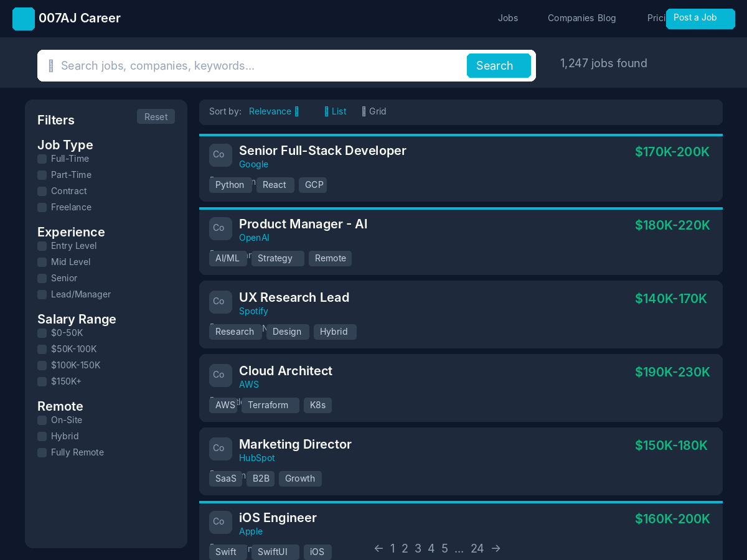Open the OpenAI company logo placeholder
This screenshot has height=560, width=747.
(220, 228)
